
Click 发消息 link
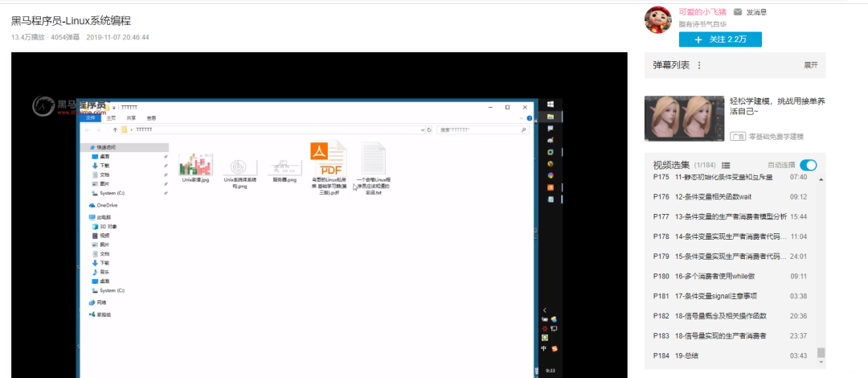tap(756, 12)
